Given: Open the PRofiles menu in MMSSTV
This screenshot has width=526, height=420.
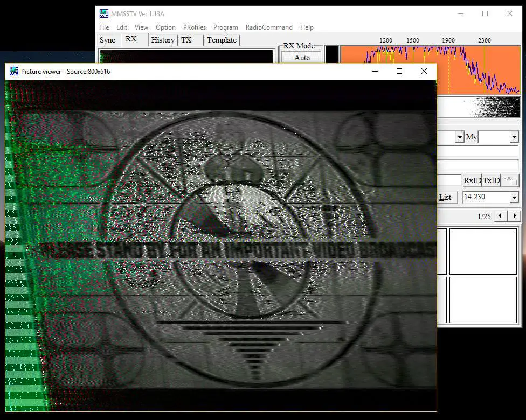Looking at the screenshot, I should pyautogui.click(x=194, y=27).
